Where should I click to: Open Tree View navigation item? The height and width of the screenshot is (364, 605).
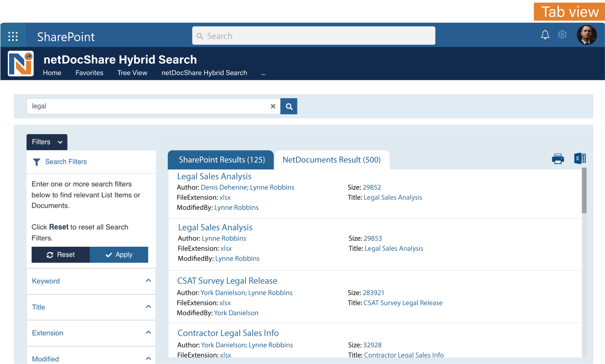(x=132, y=73)
